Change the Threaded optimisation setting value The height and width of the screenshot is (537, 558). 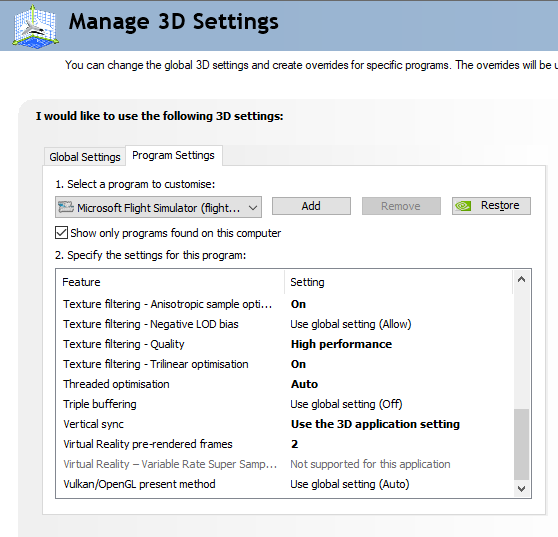pos(304,384)
